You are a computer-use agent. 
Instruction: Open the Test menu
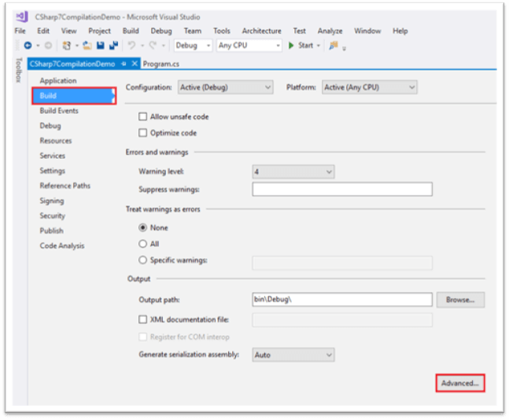[299, 31]
